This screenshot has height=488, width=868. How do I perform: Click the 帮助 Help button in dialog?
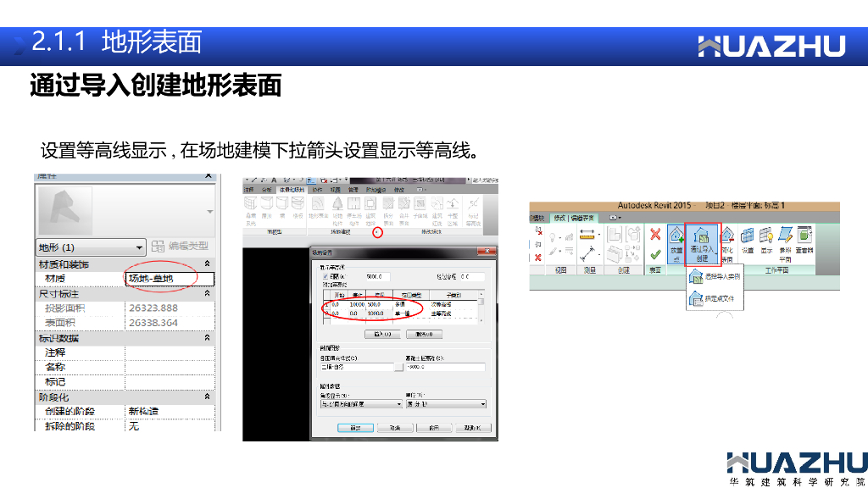point(473,428)
